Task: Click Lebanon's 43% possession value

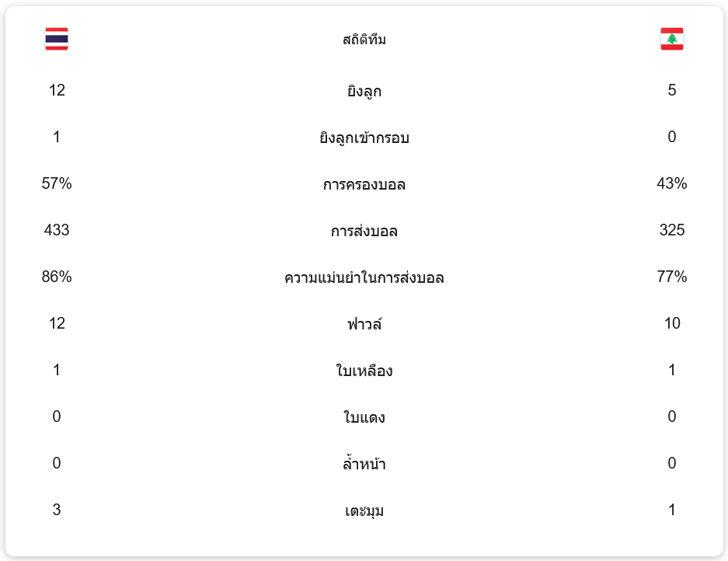Action: coord(671,183)
